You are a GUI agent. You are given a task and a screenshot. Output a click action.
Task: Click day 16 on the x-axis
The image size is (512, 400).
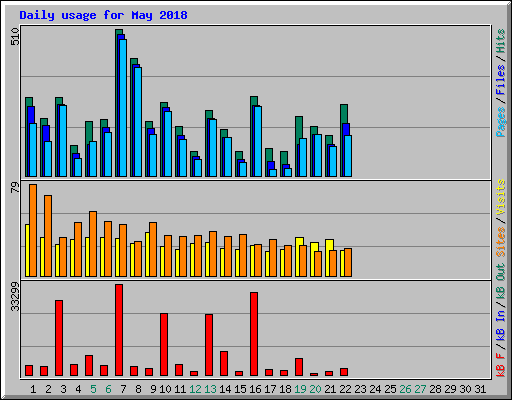pyautogui.click(x=255, y=389)
